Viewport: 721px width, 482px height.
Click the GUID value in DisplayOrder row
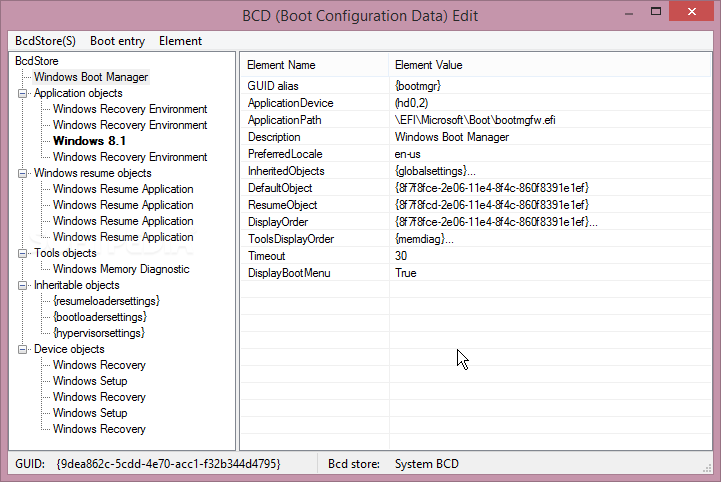tap(496, 222)
